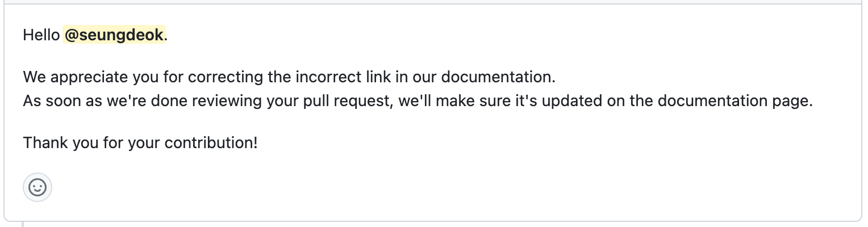Click the word "contribution!" in the last line

[211, 142]
